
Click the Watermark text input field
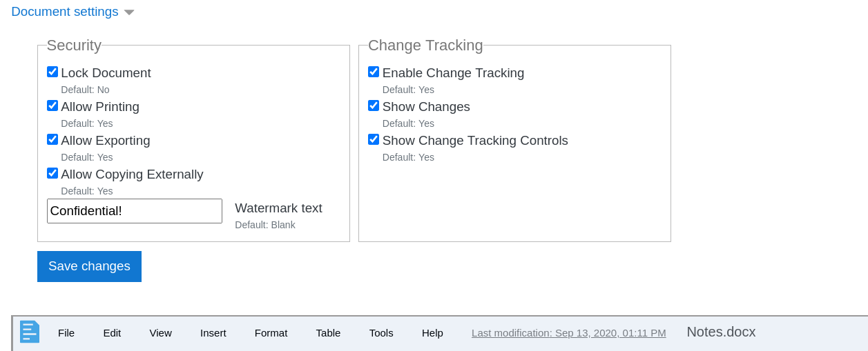coord(135,211)
